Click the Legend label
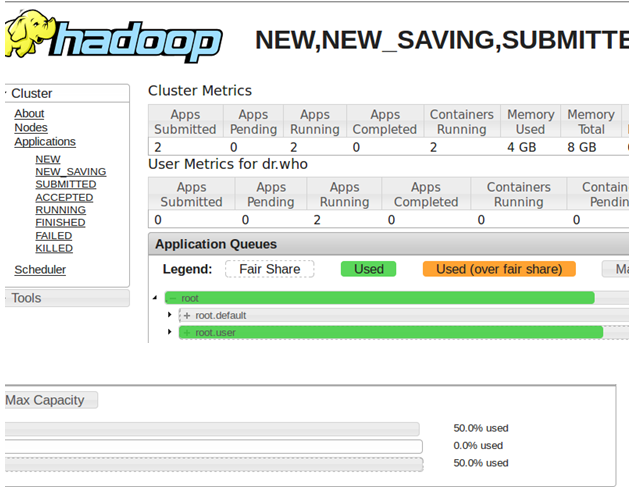Screen dimensions: 635x493 pyautogui.click(x=188, y=269)
